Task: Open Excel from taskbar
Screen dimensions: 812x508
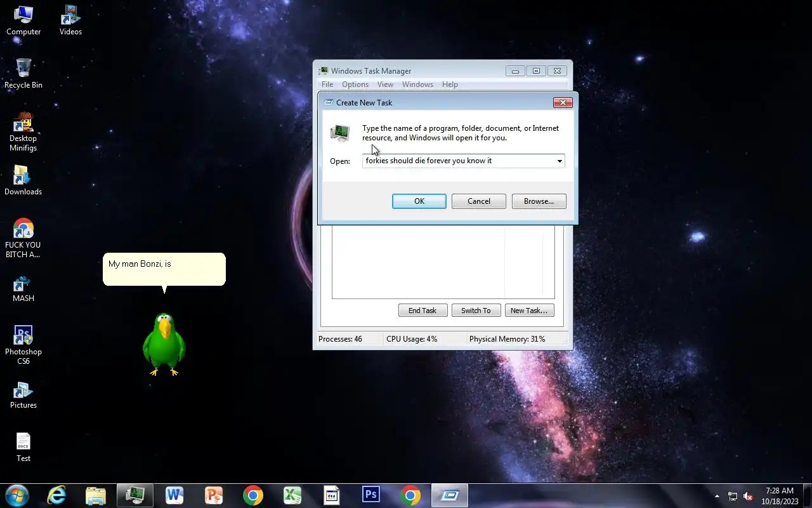Action: tap(292, 495)
